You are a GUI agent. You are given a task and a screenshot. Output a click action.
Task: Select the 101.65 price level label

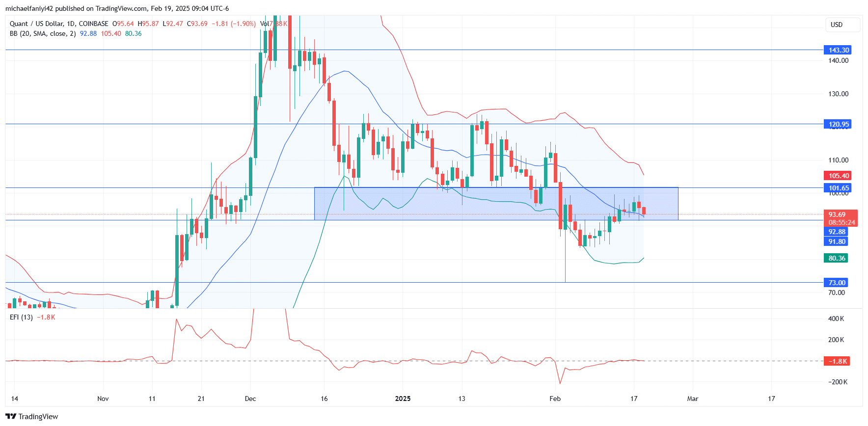(838, 188)
